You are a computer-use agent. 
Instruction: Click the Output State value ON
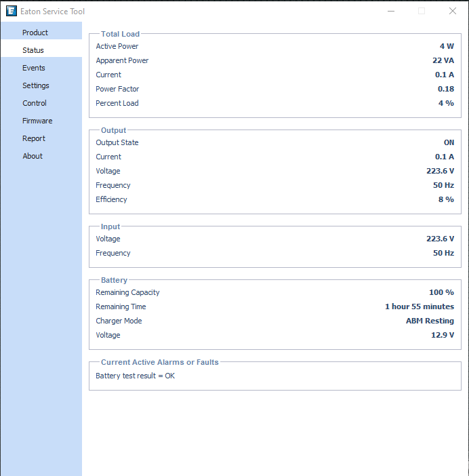(449, 142)
